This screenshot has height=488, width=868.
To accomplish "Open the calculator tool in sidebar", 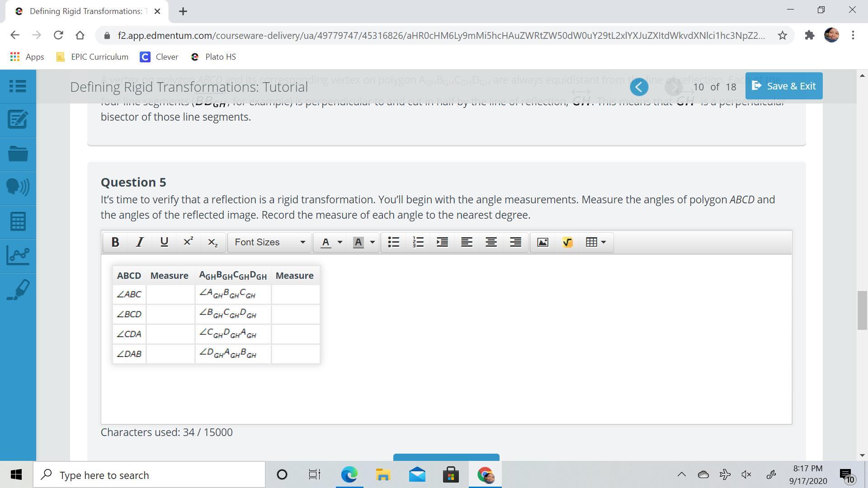I will pos(18,221).
